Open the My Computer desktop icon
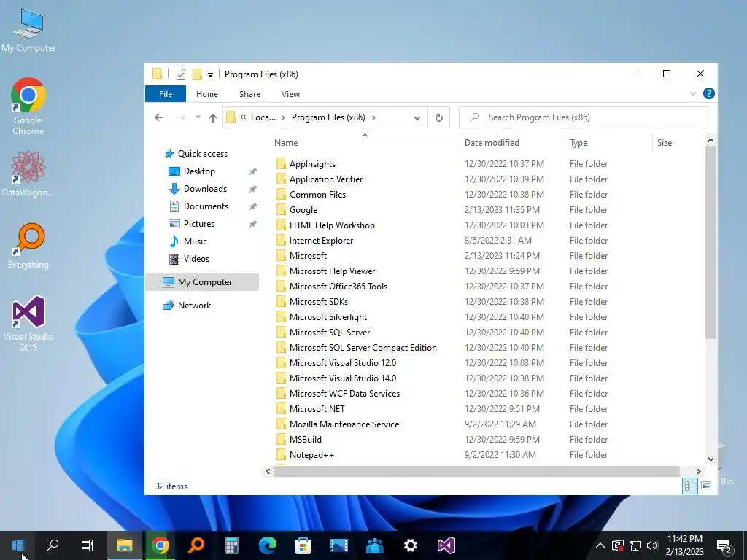The width and height of the screenshot is (747, 560). (28, 31)
